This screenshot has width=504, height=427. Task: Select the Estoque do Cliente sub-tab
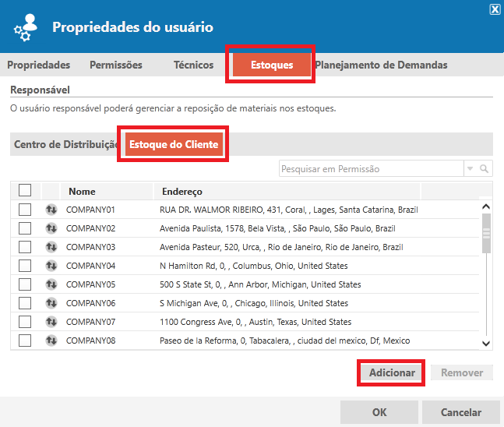tap(174, 144)
